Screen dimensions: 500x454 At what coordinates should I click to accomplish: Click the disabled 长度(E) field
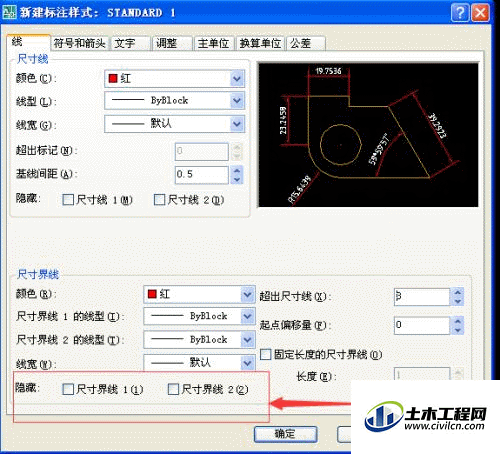[422, 374]
